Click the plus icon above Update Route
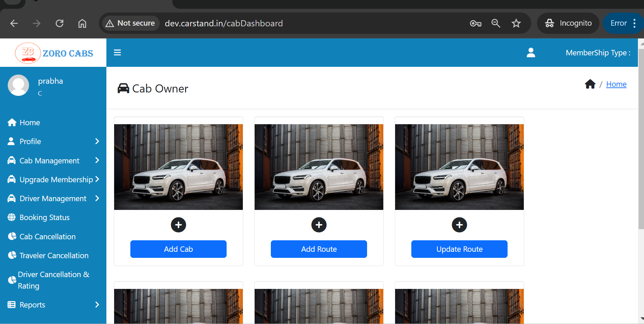The image size is (644, 324). point(459,225)
